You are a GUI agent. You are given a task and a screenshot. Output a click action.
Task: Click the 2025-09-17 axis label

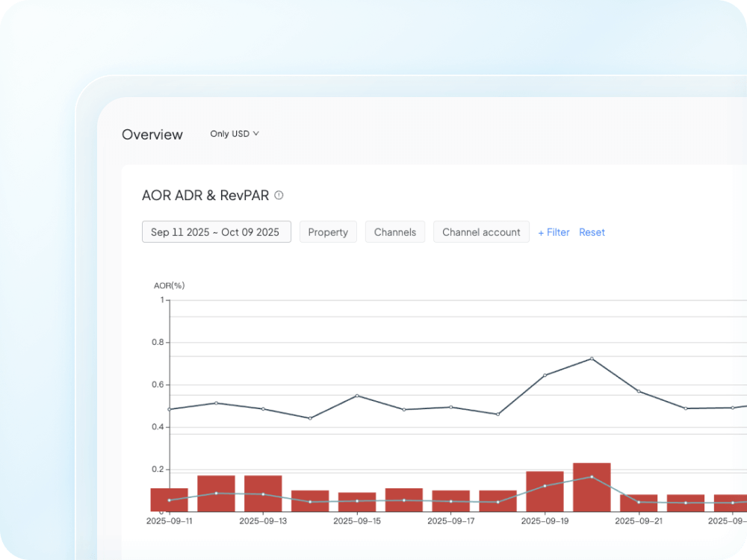point(450,520)
